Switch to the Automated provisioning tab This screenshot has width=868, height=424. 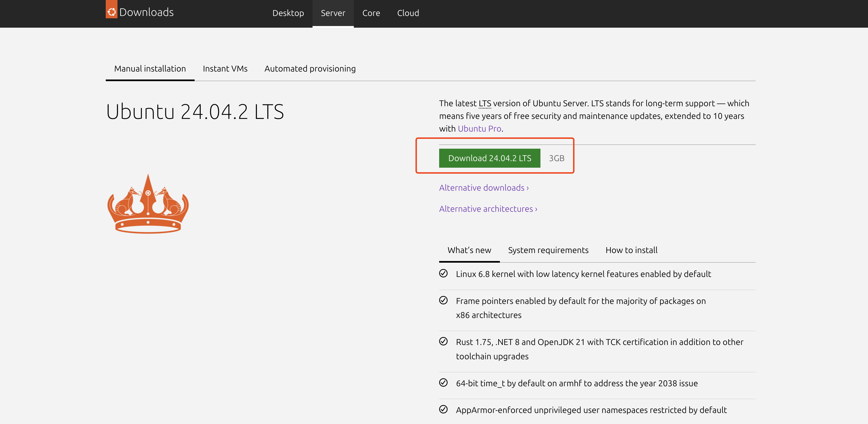pos(310,69)
